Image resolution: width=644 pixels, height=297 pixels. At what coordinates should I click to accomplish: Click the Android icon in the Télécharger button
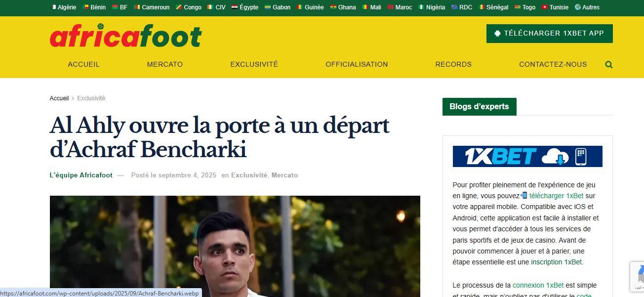point(497,34)
